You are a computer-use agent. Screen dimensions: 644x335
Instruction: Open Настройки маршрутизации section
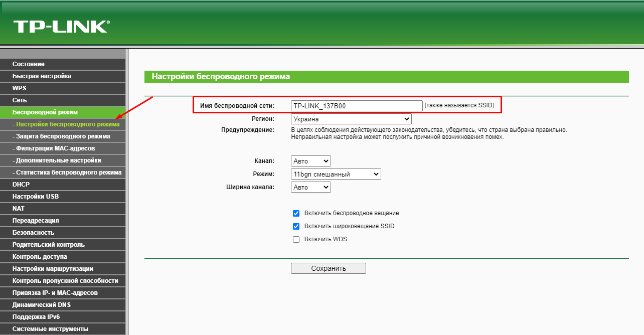click(x=63, y=269)
